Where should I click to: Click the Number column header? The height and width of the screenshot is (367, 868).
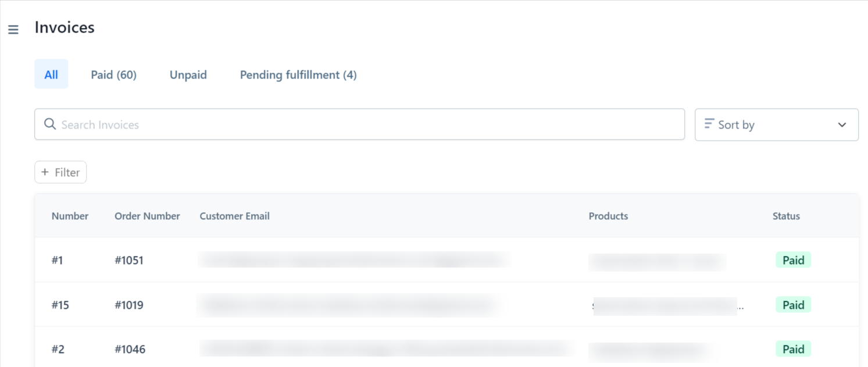[x=70, y=216]
